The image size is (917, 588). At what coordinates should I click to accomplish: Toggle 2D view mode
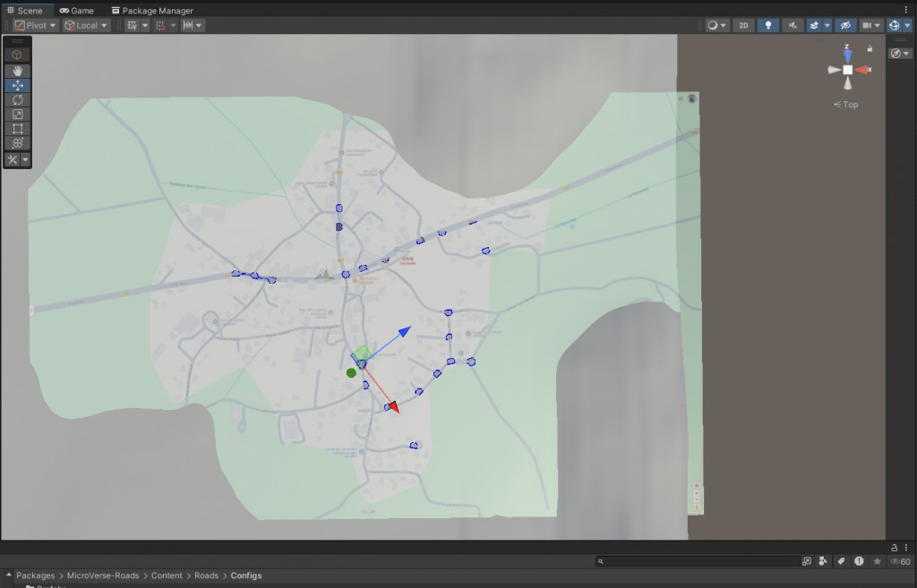(743, 25)
